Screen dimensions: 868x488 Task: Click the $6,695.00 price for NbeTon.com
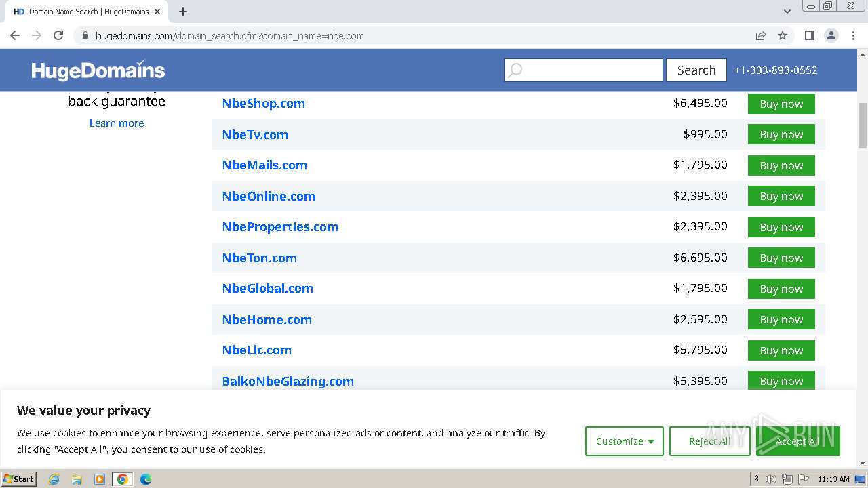tap(700, 258)
